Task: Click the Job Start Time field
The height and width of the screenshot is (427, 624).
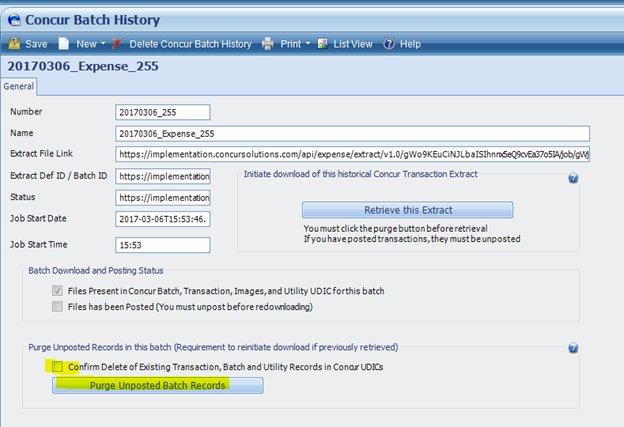Action: [x=163, y=245]
